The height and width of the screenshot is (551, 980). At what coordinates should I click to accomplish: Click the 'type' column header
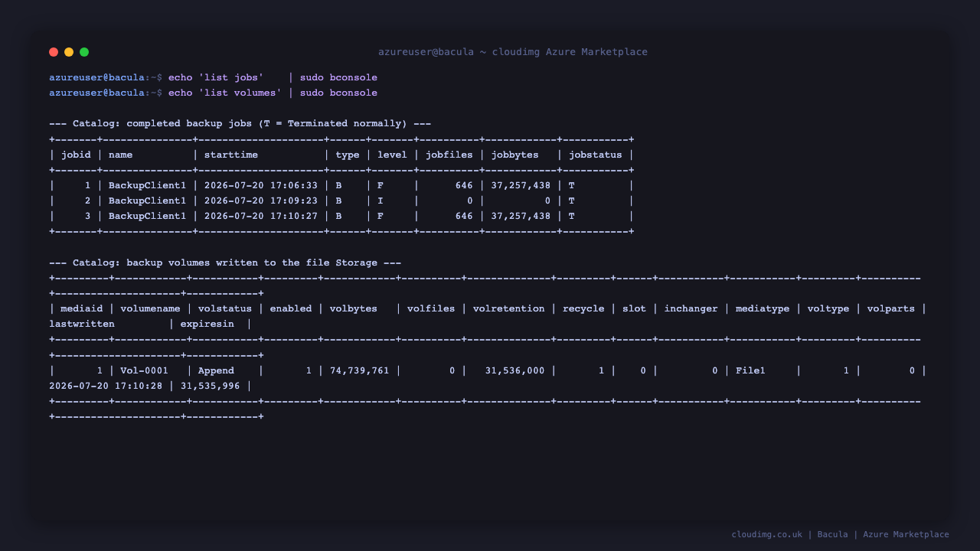coord(348,155)
